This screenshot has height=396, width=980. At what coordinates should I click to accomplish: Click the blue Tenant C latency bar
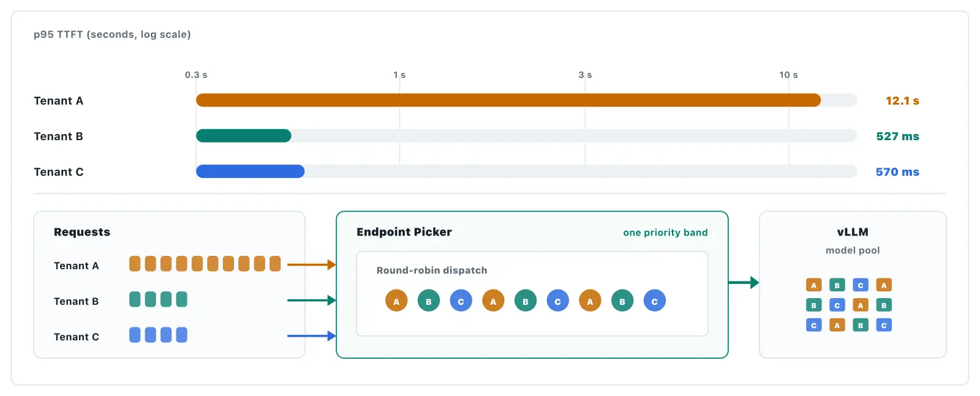(x=251, y=171)
